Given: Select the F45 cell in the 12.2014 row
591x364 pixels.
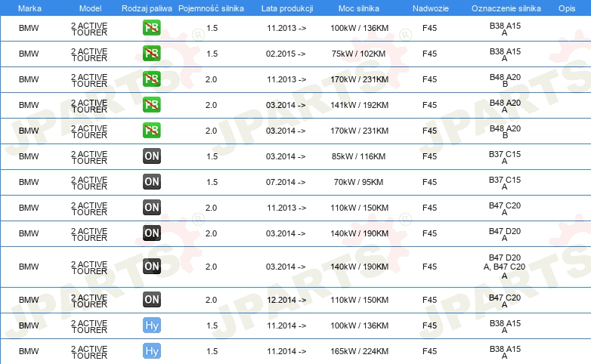Looking at the screenshot, I should [x=429, y=300].
